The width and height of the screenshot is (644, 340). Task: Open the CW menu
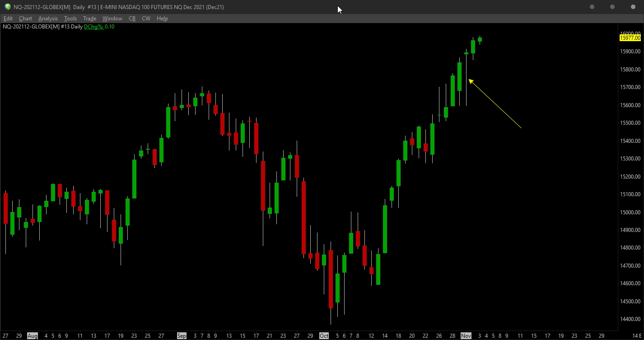point(146,19)
